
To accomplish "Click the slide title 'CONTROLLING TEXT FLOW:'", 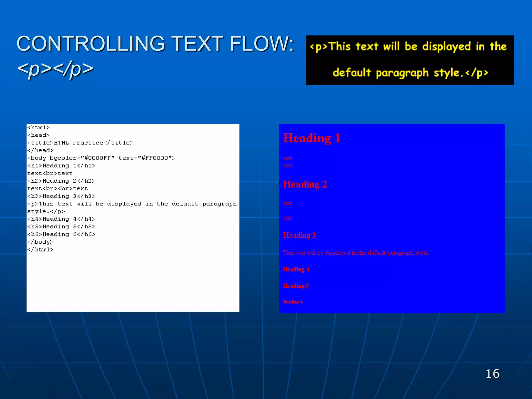I will (155, 43).
